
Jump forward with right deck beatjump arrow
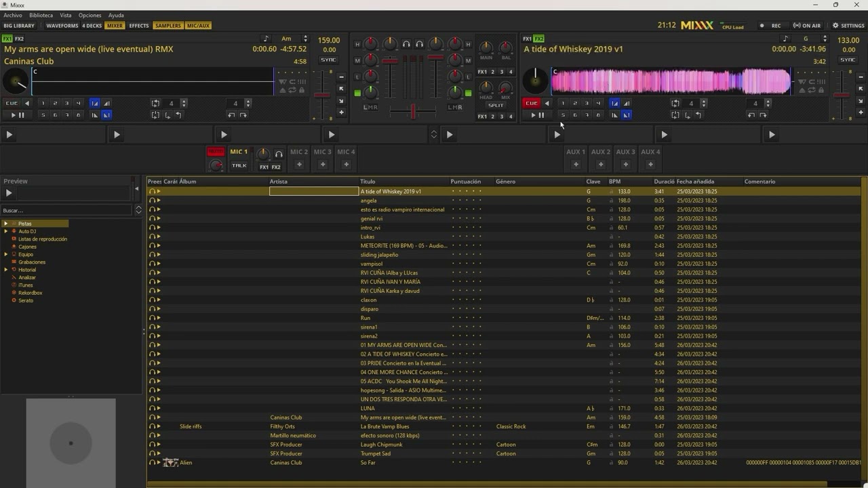[763, 115]
